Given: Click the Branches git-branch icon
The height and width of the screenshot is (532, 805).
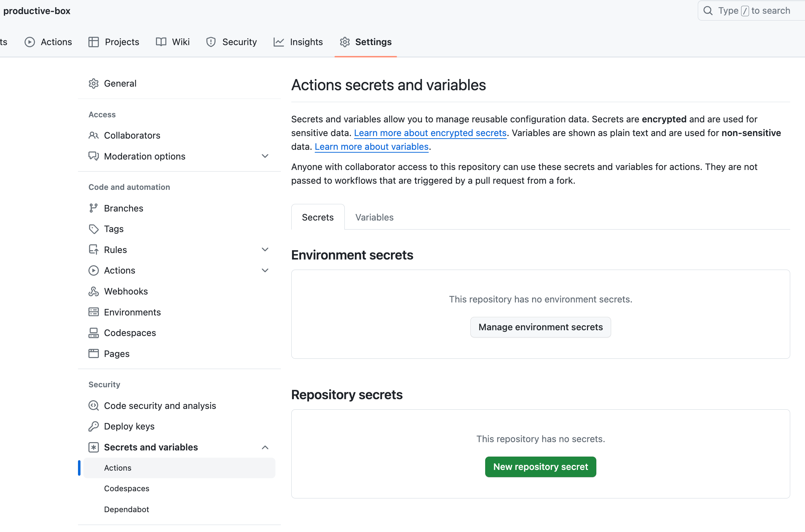Looking at the screenshot, I should click(x=93, y=208).
